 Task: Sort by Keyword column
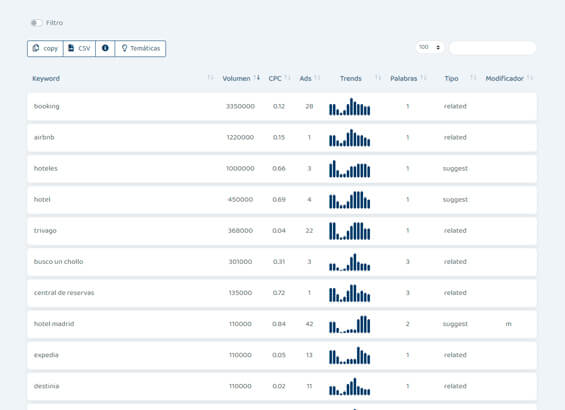46,78
